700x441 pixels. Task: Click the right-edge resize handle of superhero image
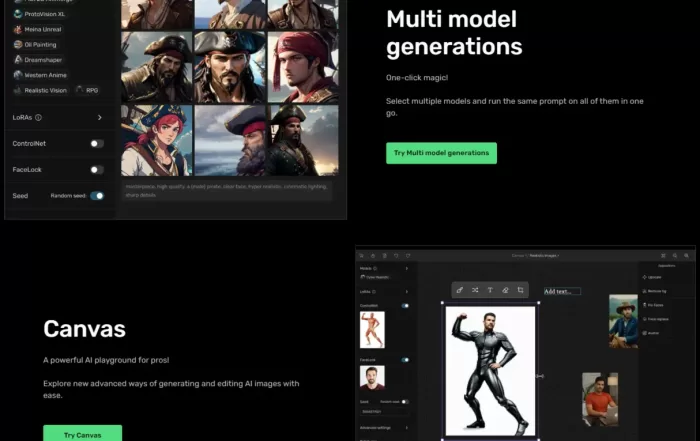pyautogui.click(x=538, y=376)
